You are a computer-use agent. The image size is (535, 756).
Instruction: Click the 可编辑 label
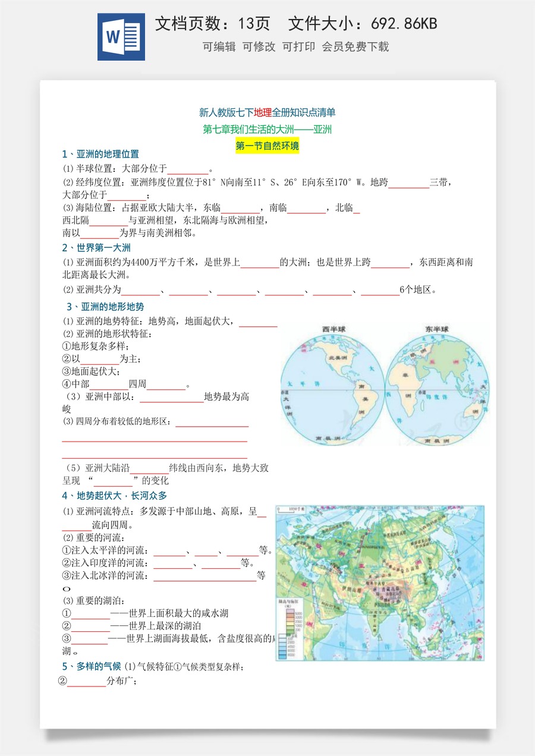click(219, 47)
